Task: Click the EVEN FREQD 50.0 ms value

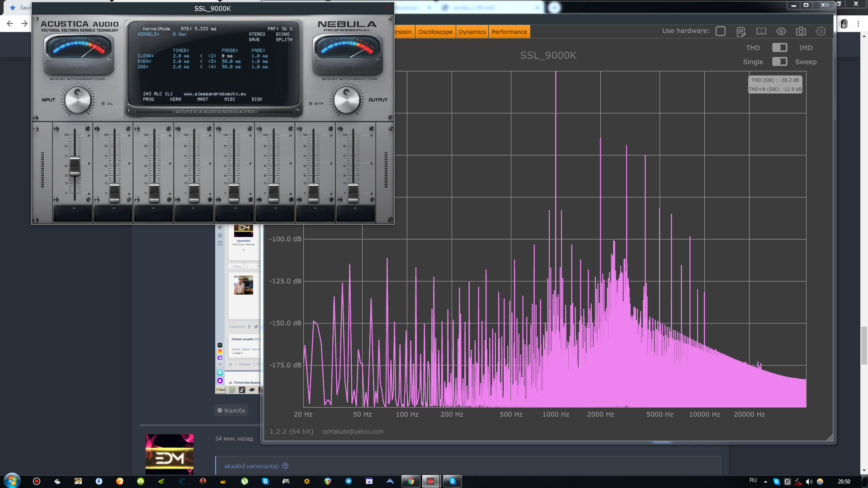Action: pos(231,61)
